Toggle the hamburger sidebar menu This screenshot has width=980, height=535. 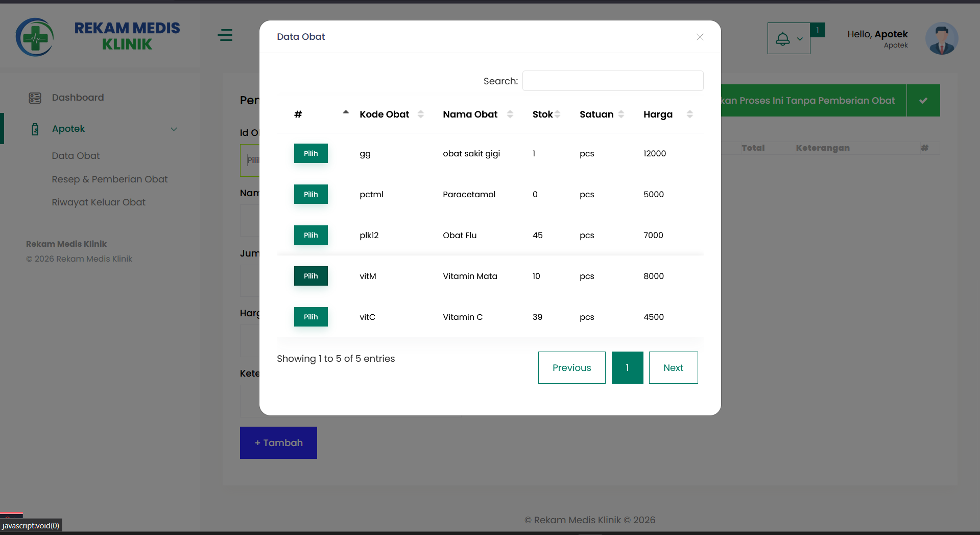click(225, 35)
